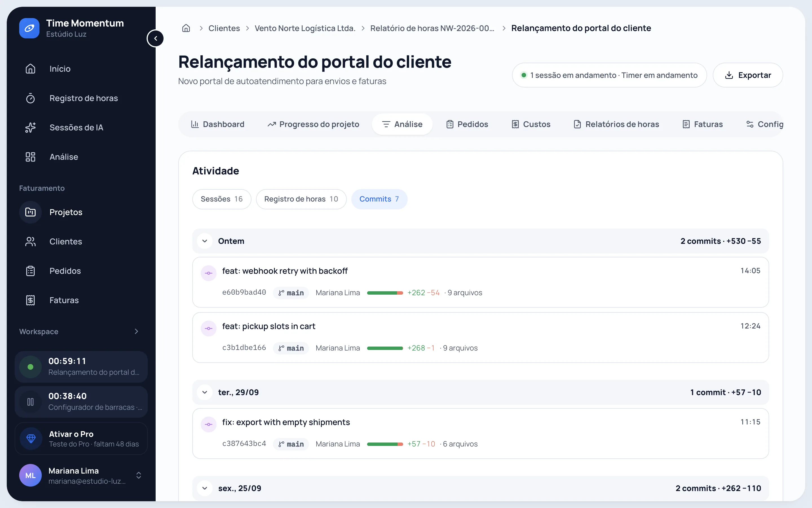812x508 pixels.
Task: Collapse the sidebar with the arrow button
Action: coord(155,38)
